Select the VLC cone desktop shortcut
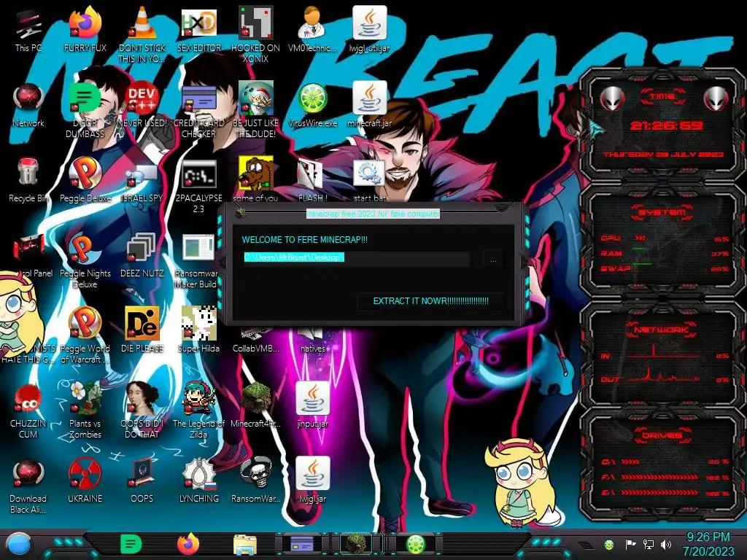 pos(142,34)
